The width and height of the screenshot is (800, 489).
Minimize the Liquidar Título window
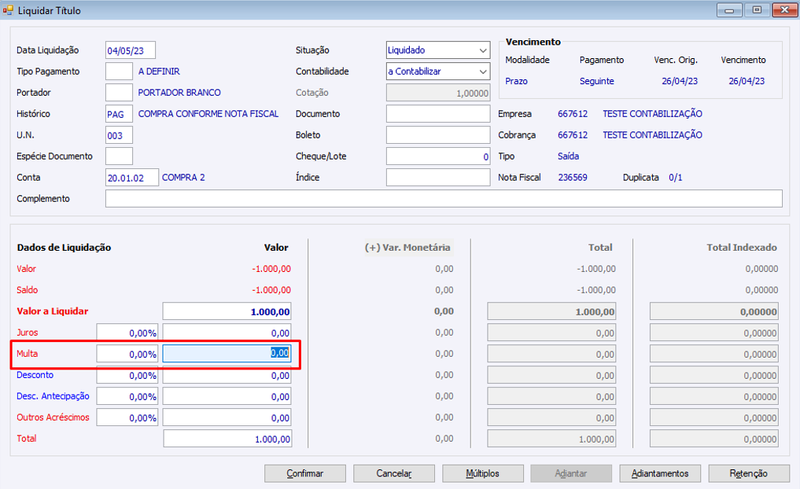pos(729,10)
